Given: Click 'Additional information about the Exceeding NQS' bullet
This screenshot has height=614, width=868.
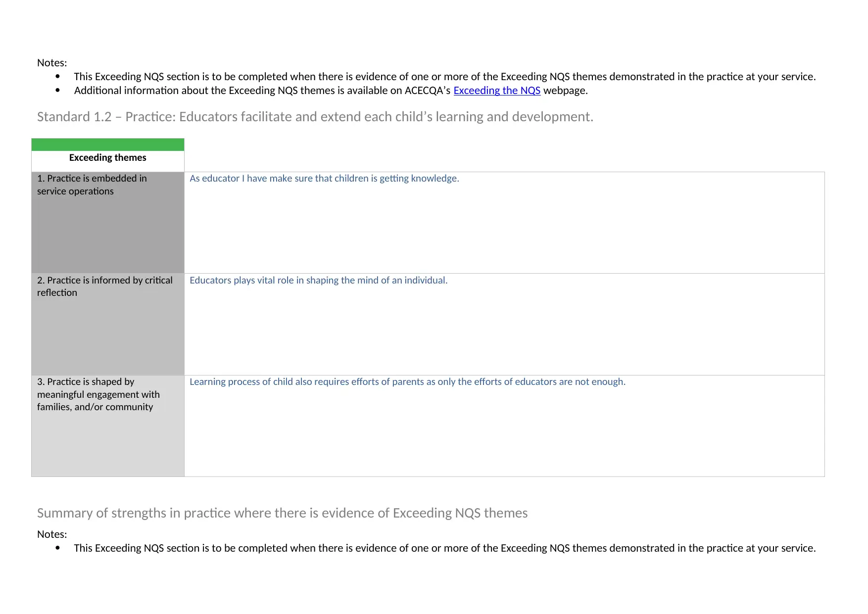Looking at the screenshot, I should tap(331, 91).
